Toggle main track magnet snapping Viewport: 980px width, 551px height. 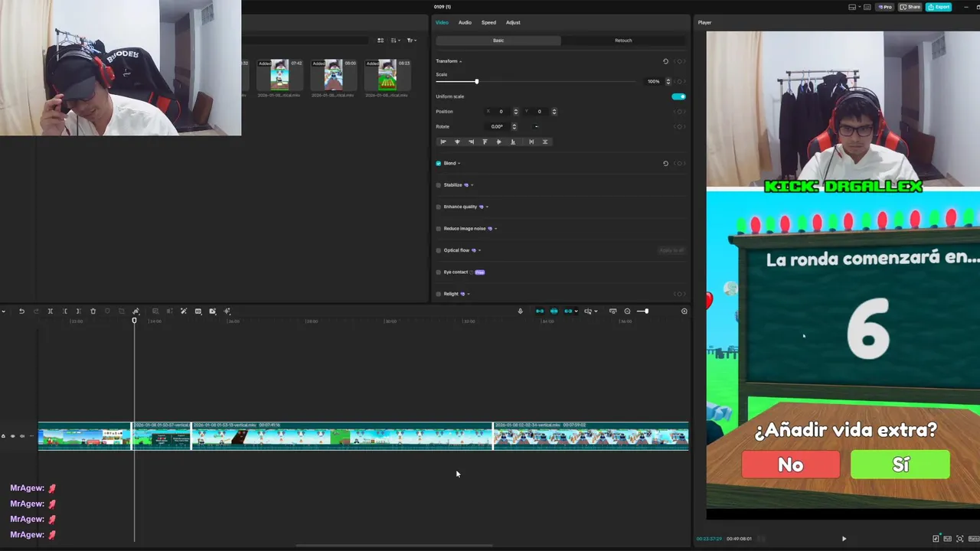[x=540, y=311]
